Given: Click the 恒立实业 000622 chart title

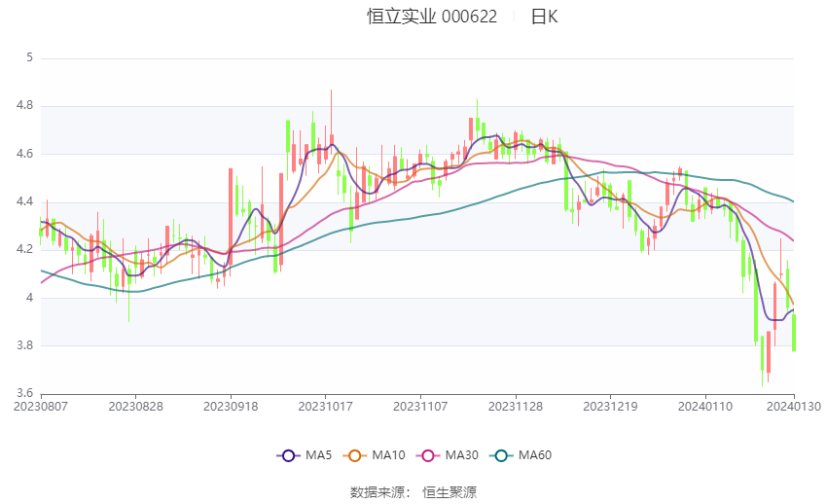Looking at the screenshot, I should (x=432, y=17).
